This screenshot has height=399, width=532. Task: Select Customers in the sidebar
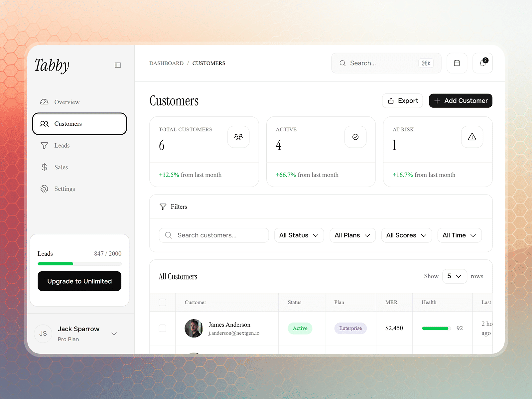(79, 124)
